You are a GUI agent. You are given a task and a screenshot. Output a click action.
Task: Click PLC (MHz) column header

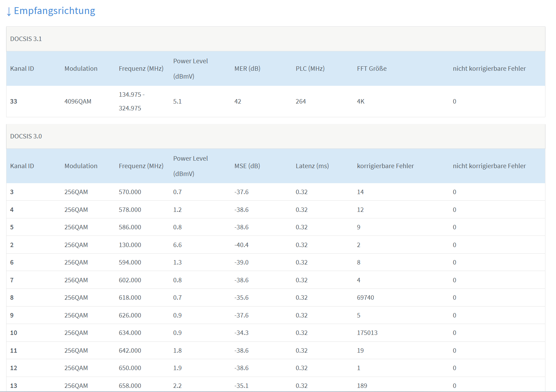click(310, 68)
